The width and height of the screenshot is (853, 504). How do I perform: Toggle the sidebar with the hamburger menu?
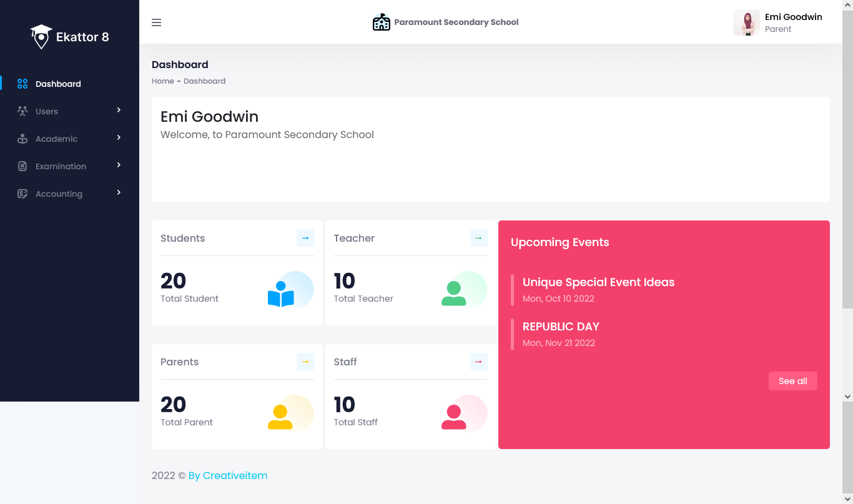[x=156, y=22]
